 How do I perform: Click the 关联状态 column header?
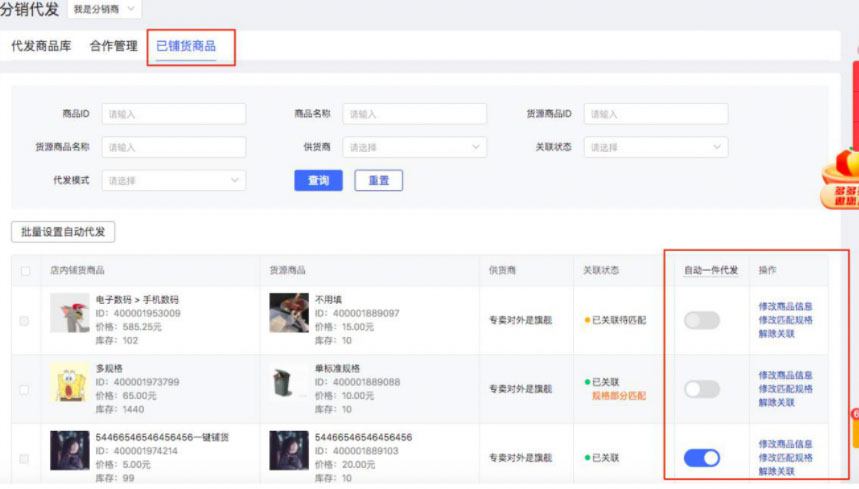[601, 271]
